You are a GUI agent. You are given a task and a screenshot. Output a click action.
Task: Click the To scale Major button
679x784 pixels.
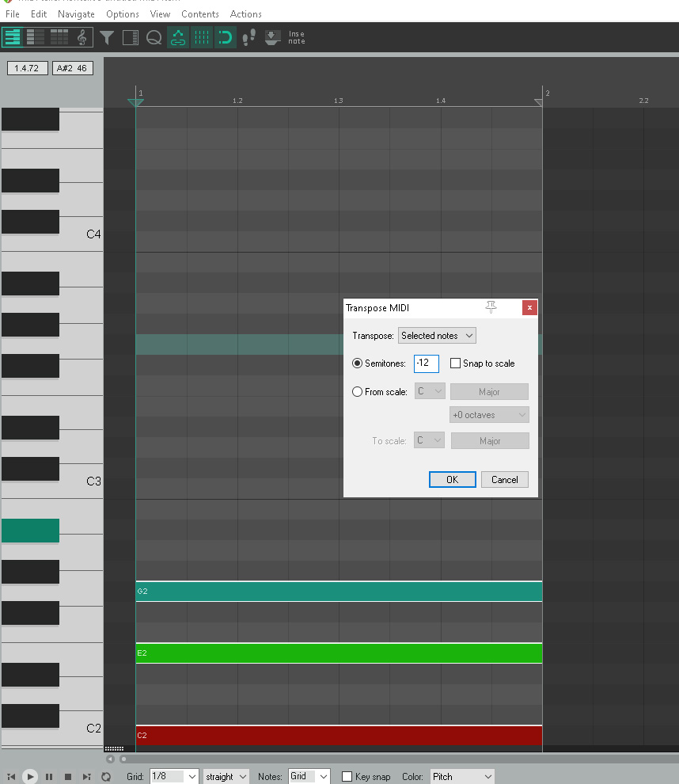tap(490, 440)
